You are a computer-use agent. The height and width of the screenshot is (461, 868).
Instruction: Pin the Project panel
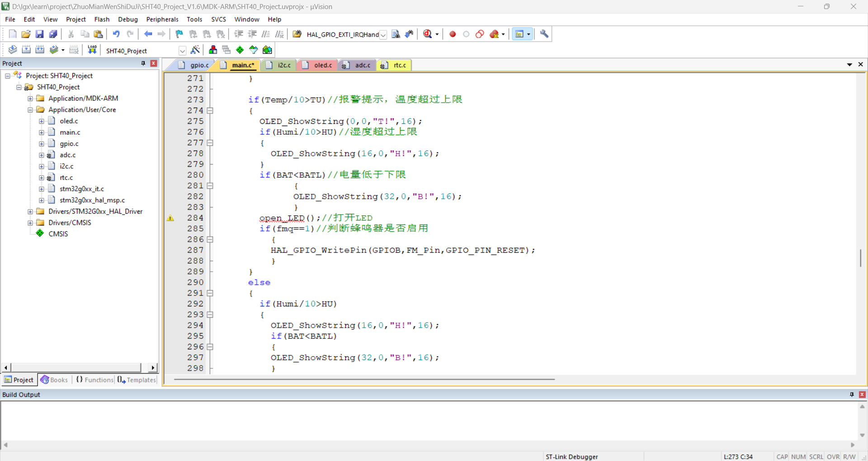click(143, 63)
